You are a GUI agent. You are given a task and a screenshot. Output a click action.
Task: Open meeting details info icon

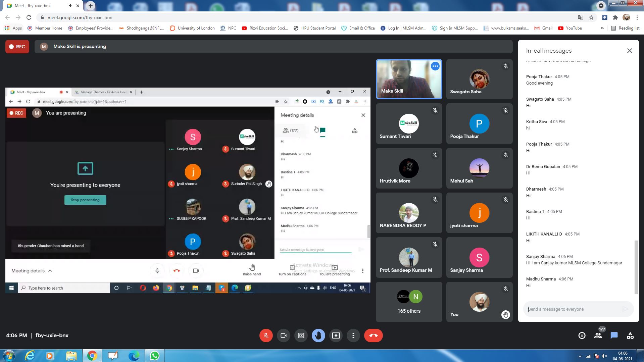pyautogui.click(x=582, y=335)
